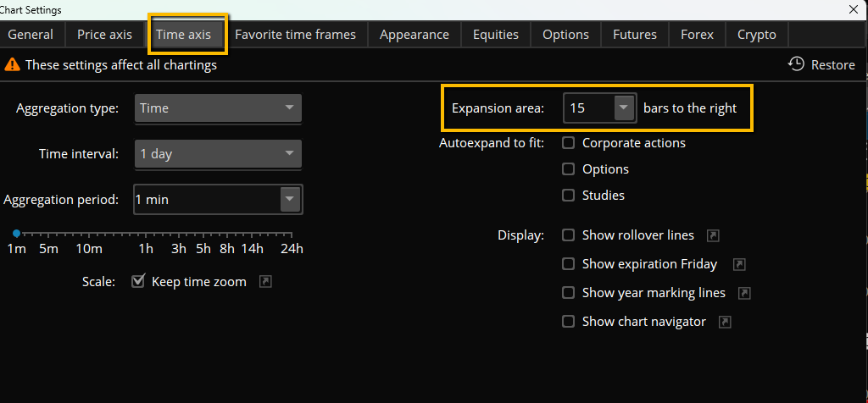Expand the Time interval dropdown
Image resolution: width=868 pixels, height=403 pixels.
(217, 154)
